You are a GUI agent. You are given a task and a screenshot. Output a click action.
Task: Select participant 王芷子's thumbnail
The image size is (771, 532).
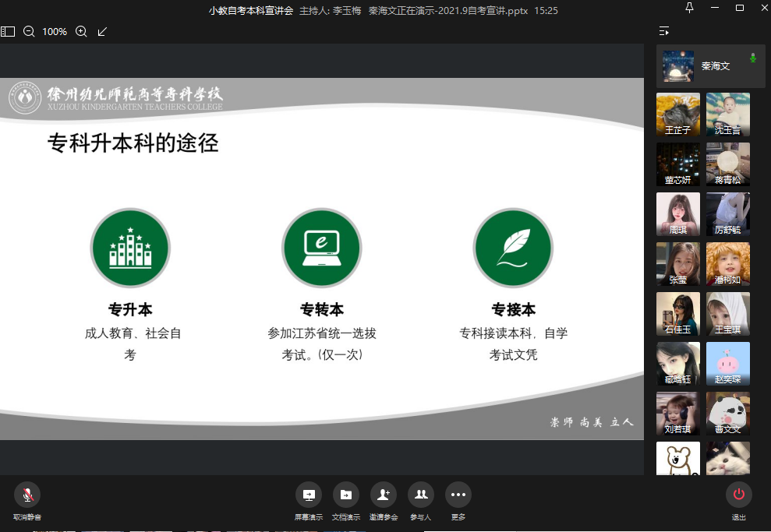coord(677,115)
